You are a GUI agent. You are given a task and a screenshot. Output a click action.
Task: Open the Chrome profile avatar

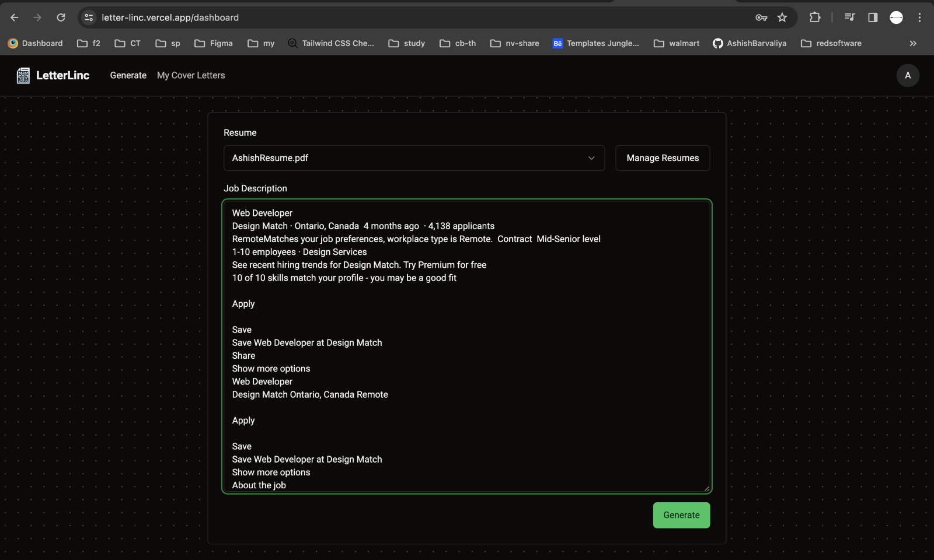pyautogui.click(x=896, y=17)
